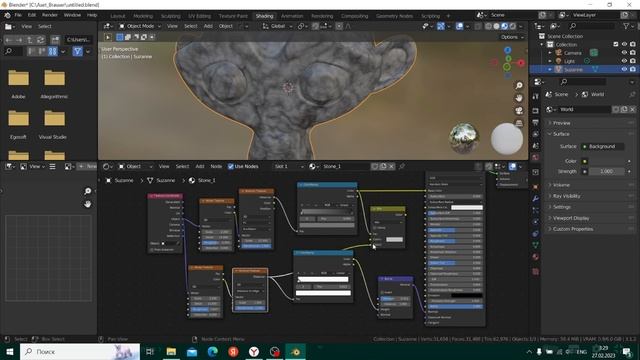
Task: Click the New image button in image editor
Action: point(87,166)
